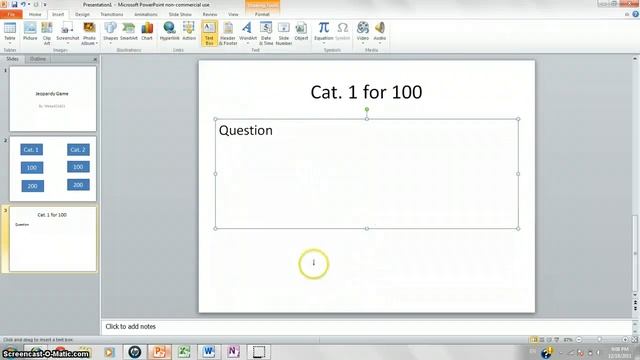Viewport: 640px width, 360px height.
Task: Save using the Quick Access floppy icon
Action: tap(14, 4)
